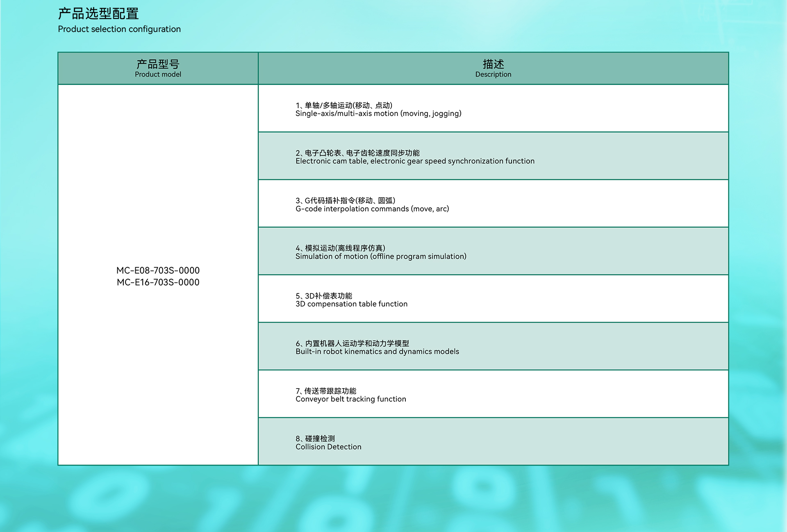Screen dimensions: 787x532
Task: Select the model text 'MC-E08-703S-0000'
Action: tap(158, 271)
